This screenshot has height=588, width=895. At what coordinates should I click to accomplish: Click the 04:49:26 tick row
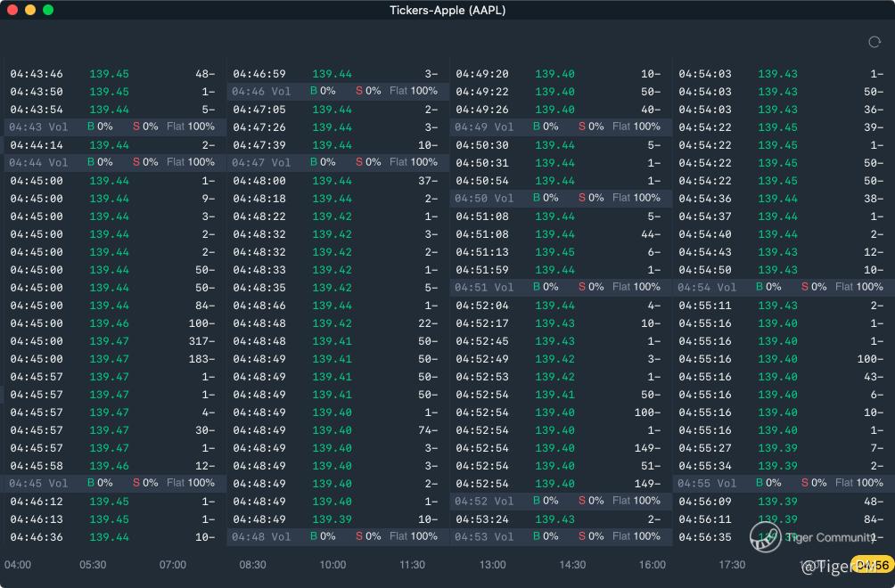(561, 109)
